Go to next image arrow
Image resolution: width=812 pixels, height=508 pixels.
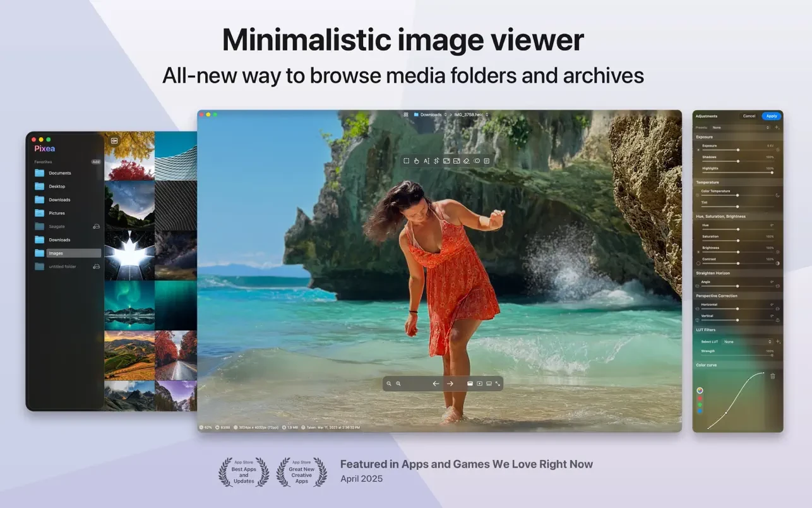pos(450,384)
